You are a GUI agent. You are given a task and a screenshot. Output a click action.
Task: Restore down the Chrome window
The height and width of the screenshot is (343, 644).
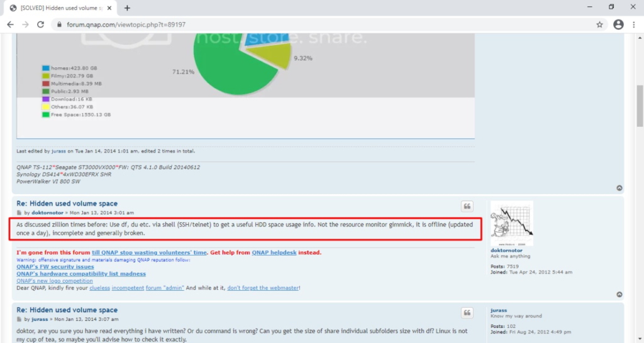[611, 7]
